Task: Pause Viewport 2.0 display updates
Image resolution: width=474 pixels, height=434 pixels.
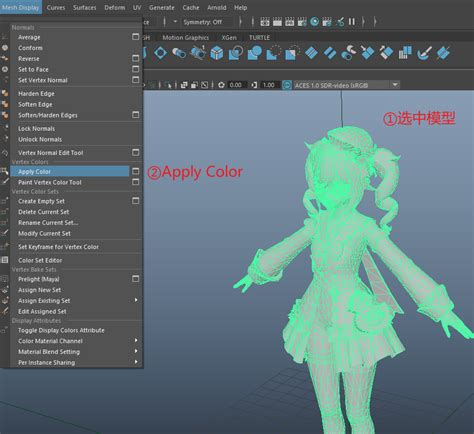Action: coord(351,22)
